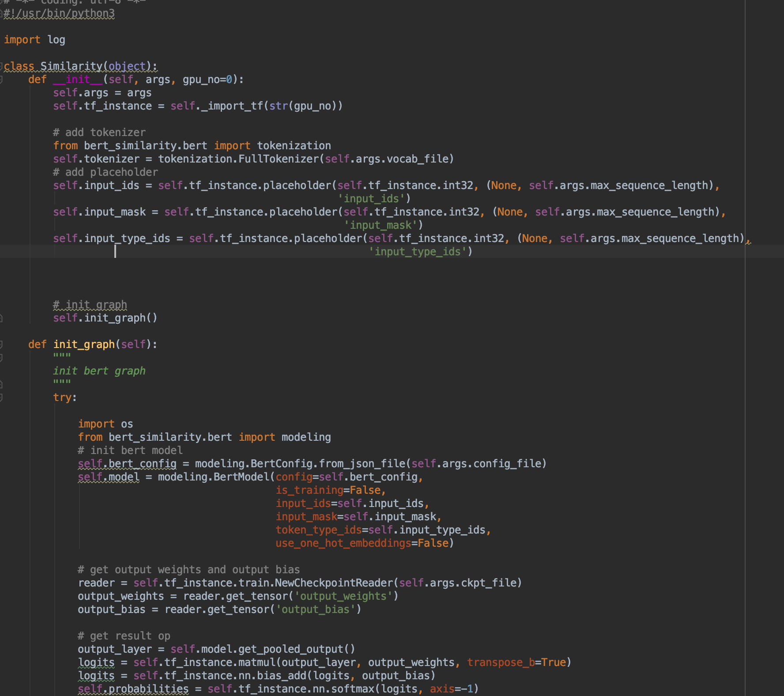
Task: Click the #!/usr/bin/python3 shebang line
Action: click(59, 13)
